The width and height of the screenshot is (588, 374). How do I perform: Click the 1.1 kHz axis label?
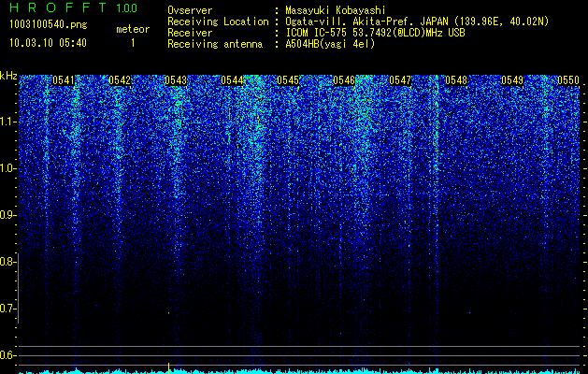click(x=8, y=122)
